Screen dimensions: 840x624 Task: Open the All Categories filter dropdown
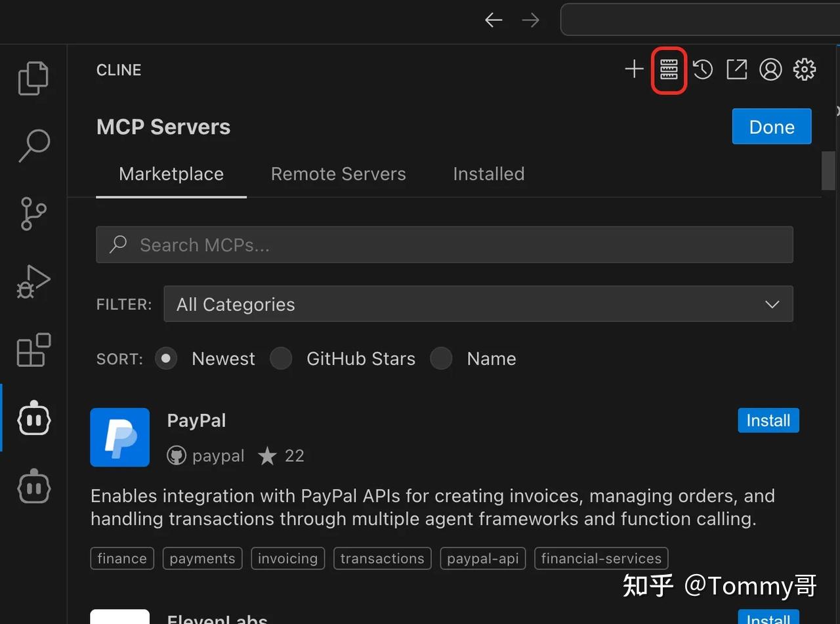pos(478,304)
